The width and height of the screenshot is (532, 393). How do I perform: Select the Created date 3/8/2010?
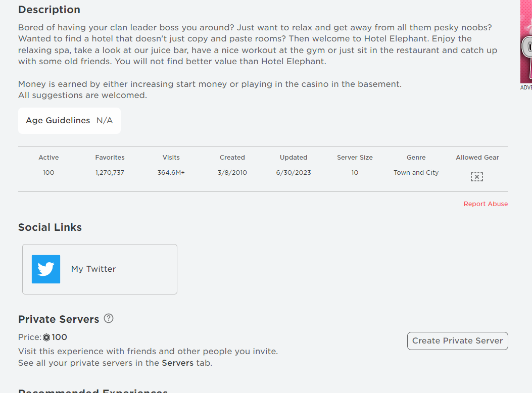tap(232, 173)
